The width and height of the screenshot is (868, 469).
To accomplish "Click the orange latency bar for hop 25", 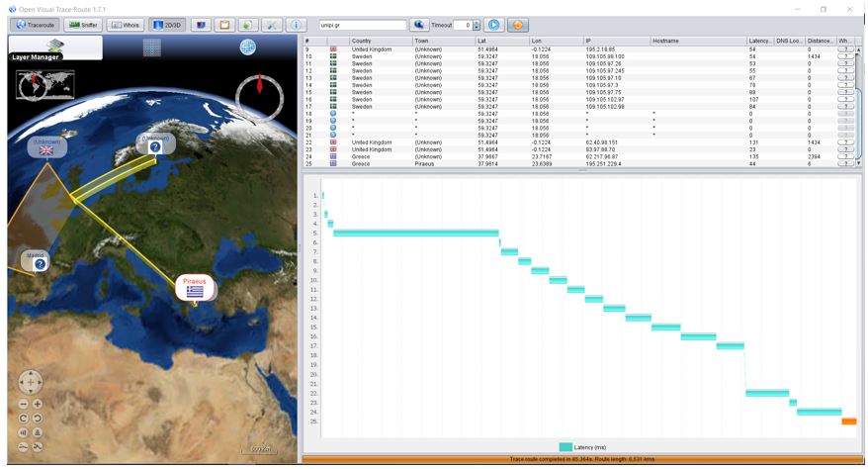I will pyautogui.click(x=848, y=422).
